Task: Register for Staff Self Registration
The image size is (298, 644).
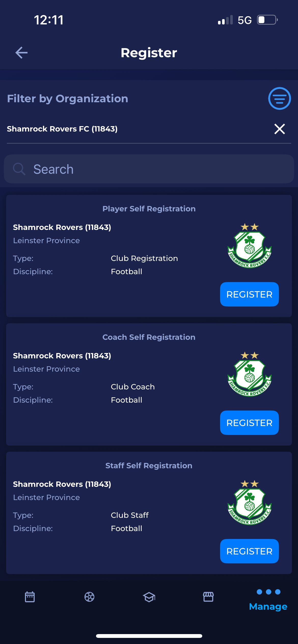Action: coord(249,551)
